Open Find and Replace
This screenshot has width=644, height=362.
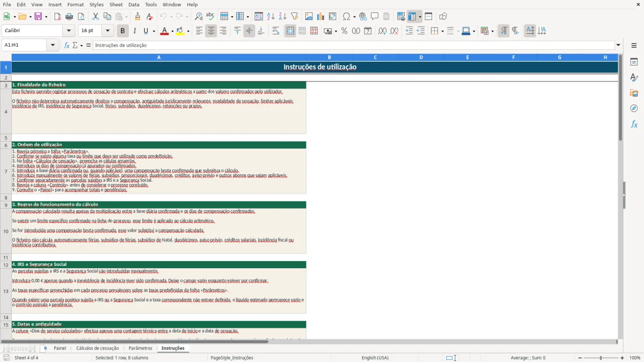pyautogui.click(x=199, y=17)
